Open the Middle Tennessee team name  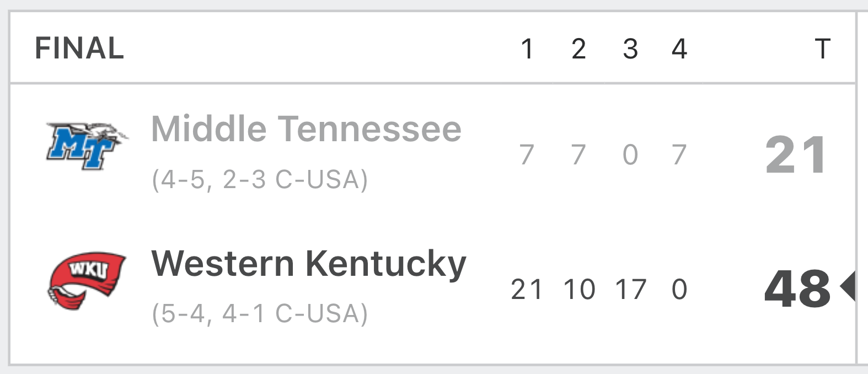coord(306,129)
